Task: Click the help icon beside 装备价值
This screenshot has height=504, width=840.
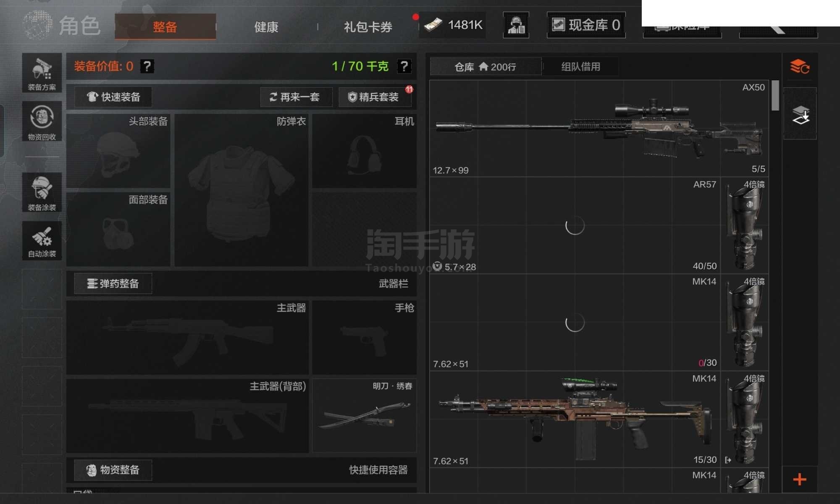Action: point(147,66)
